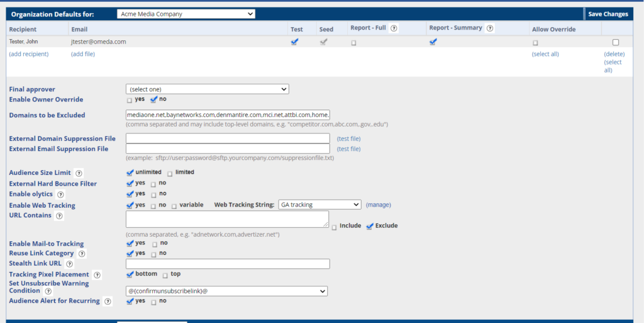
Task: Select Exclude for URL Contains
Action: 370,226
